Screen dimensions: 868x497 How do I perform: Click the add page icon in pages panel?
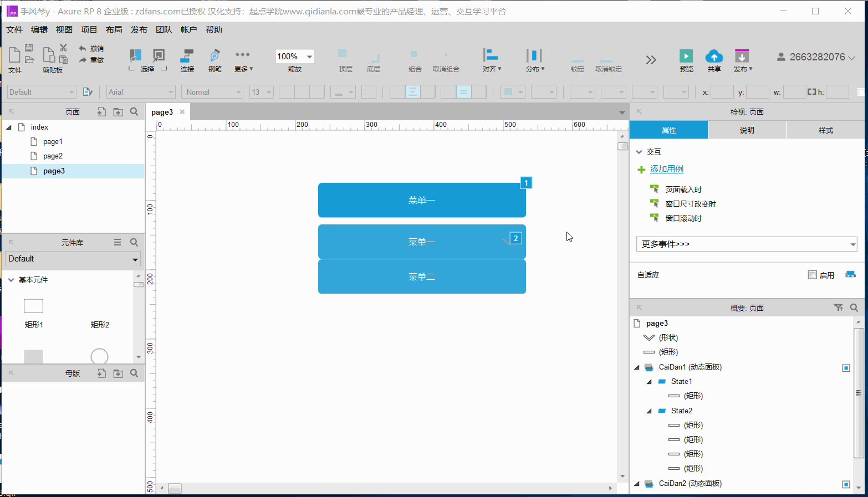click(x=101, y=112)
